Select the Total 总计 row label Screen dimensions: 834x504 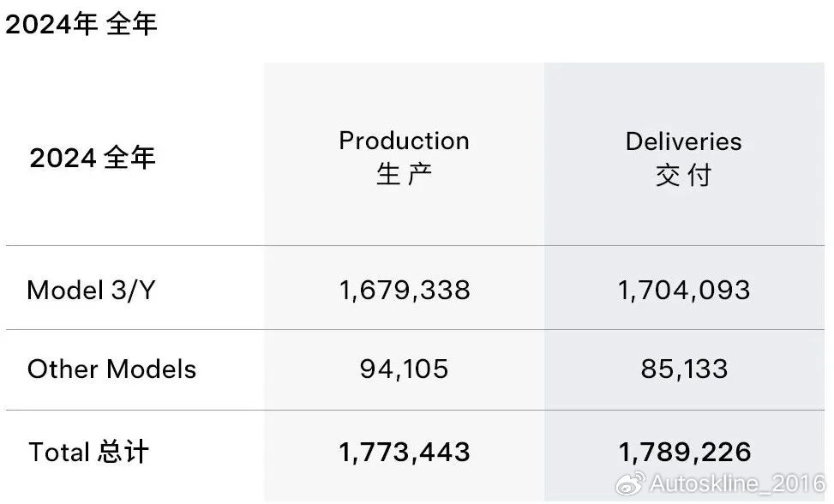click(88, 452)
